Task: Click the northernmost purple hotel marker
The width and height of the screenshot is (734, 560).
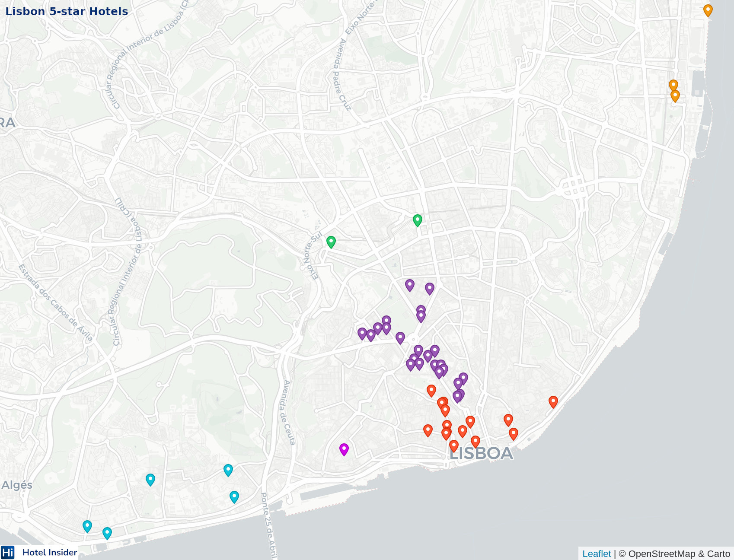Action: 410,285
